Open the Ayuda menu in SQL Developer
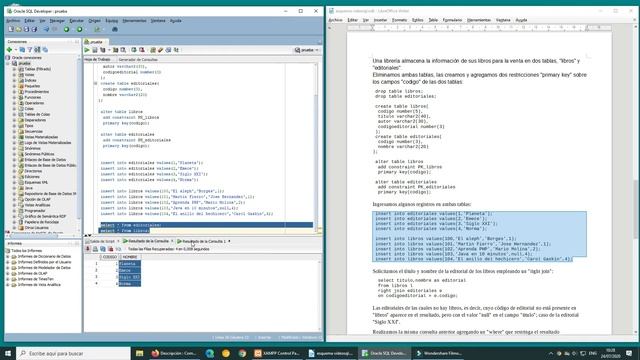The height and width of the screenshot is (360, 640). click(x=176, y=20)
